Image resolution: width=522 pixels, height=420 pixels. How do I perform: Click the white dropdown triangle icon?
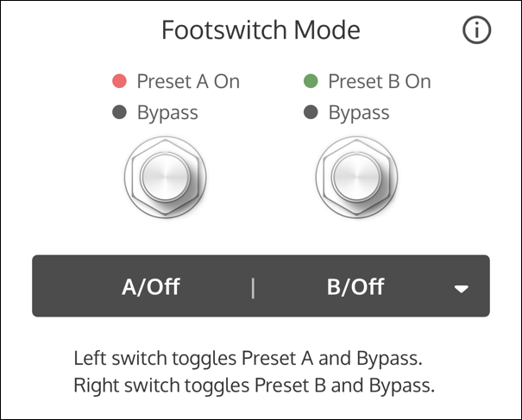(x=462, y=288)
